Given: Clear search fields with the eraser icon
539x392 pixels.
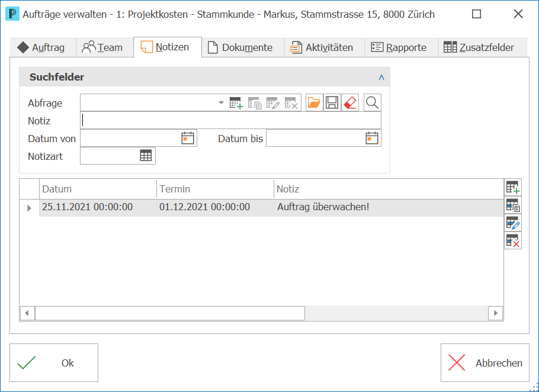Looking at the screenshot, I should (350, 102).
